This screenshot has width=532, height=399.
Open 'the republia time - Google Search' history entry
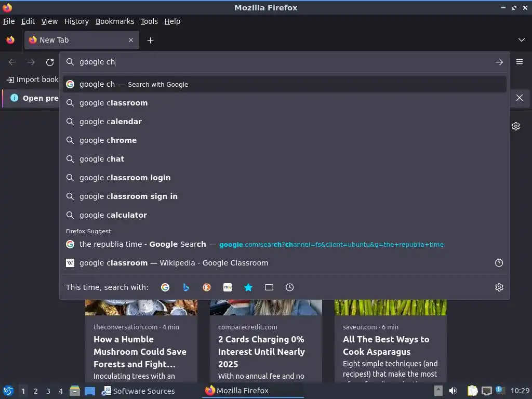coord(284,244)
